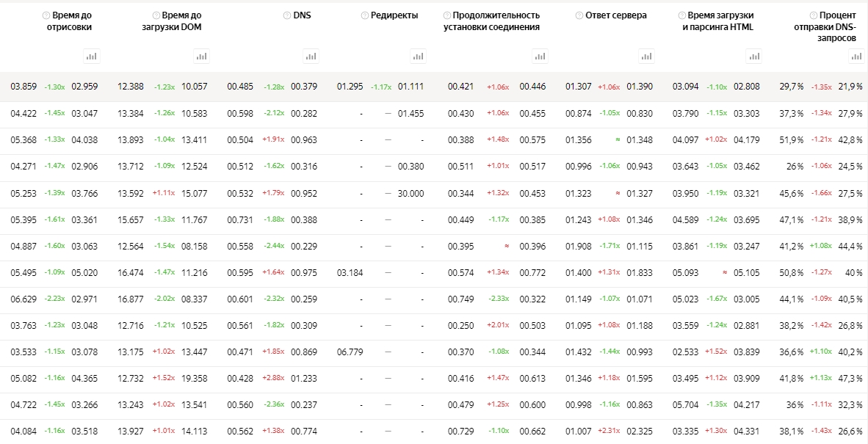Click Редиректы column header text
Viewport: 868px width, 444px height.
click(x=394, y=15)
